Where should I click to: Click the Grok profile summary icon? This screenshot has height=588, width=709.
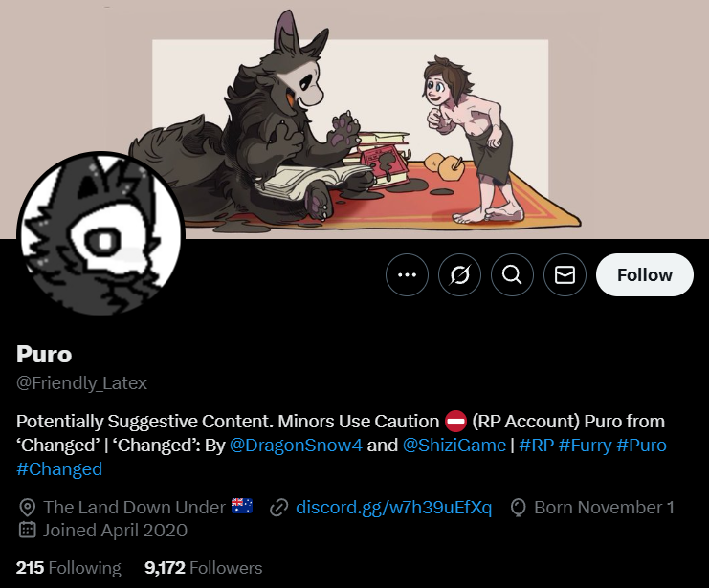[x=459, y=274]
